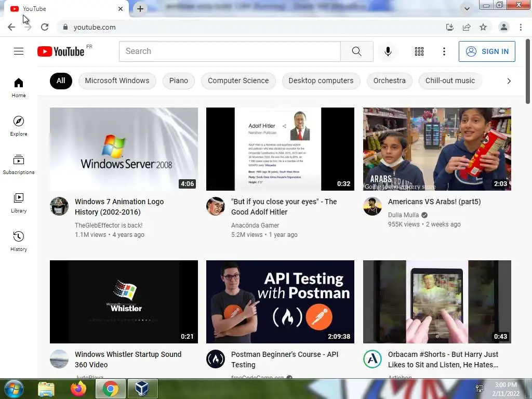Open Windows Server 2008 video thumbnail
The image size is (532, 399).
pos(124,149)
